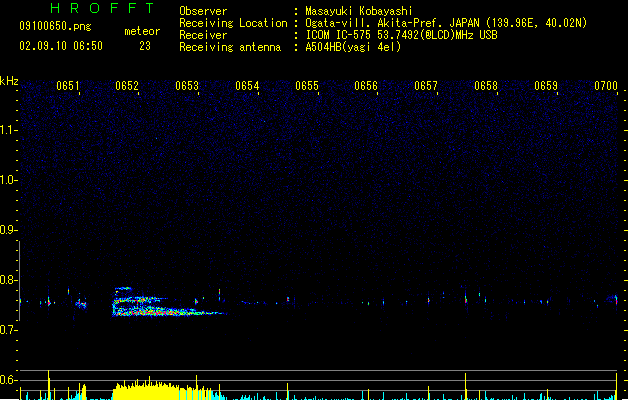Viewport: 629px width, 400px height.
Task: Click the 0654 time marker
Action: [247, 86]
